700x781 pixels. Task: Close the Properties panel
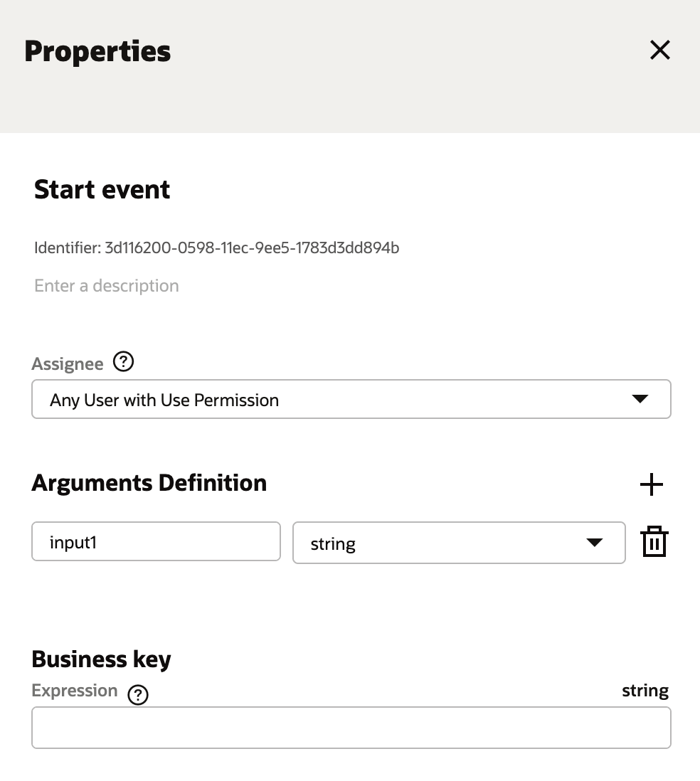659,50
